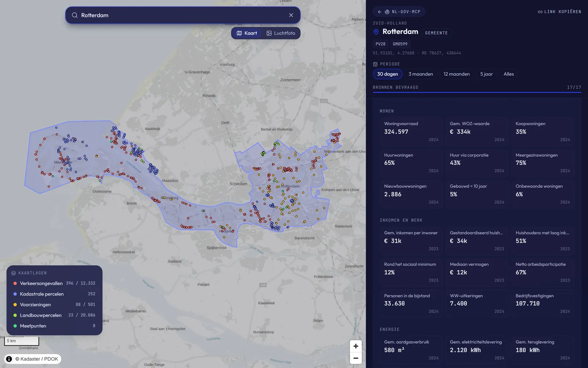Click the Huishoudens met laag ink... card
The height and width of the screenshot is (368, 588).
[x=543, y=241]
